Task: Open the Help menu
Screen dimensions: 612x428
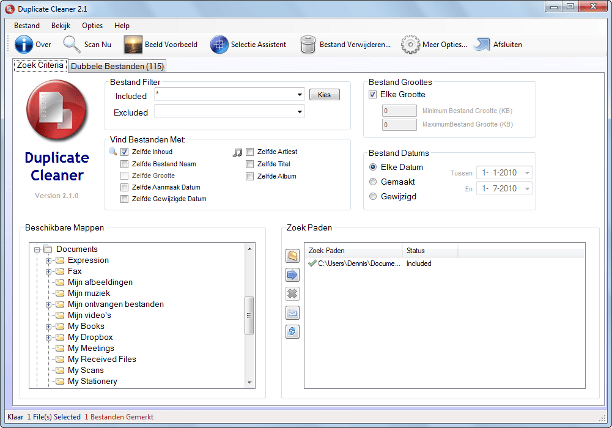Action: tap(122, 25)
